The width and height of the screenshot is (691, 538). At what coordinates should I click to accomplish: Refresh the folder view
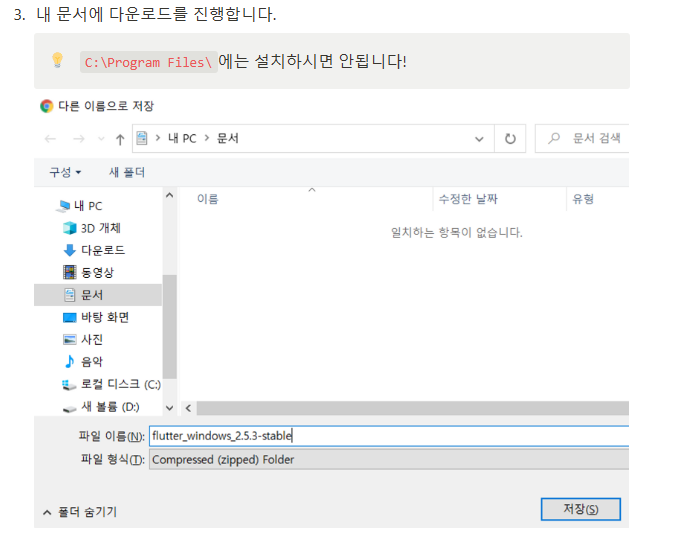[x=510, y=139]
